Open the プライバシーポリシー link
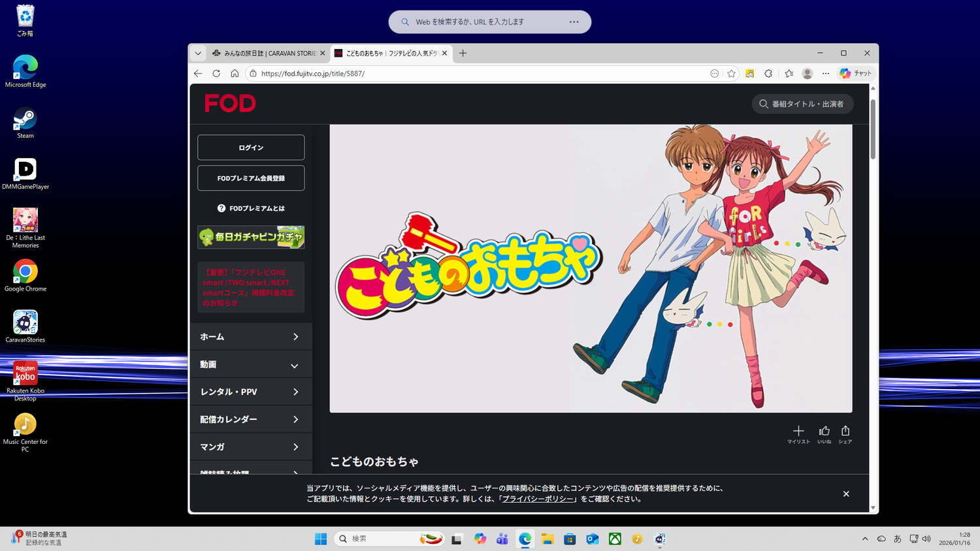The image size is (980, 551). (x=538, y=499)
